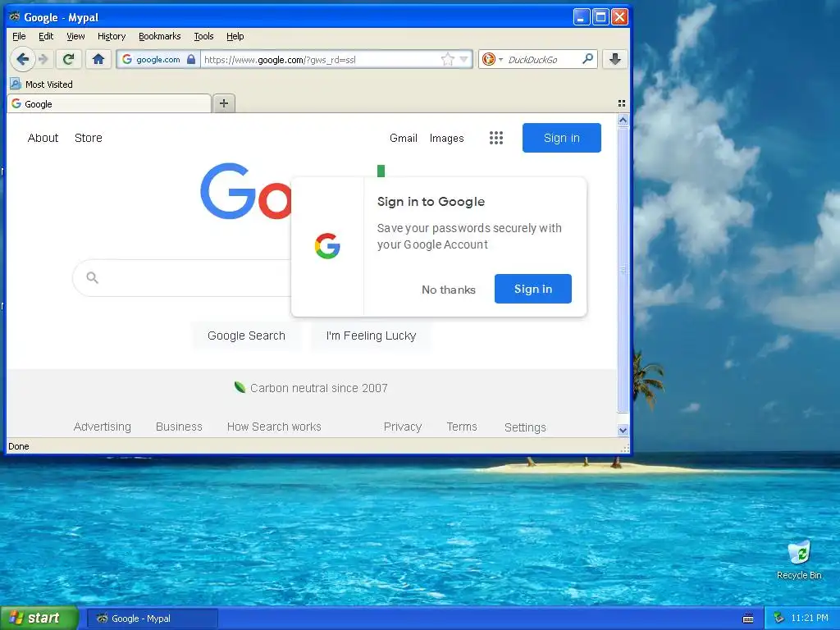
Task: Click the keyboard icon in system tray
Action: click(748, 619)
